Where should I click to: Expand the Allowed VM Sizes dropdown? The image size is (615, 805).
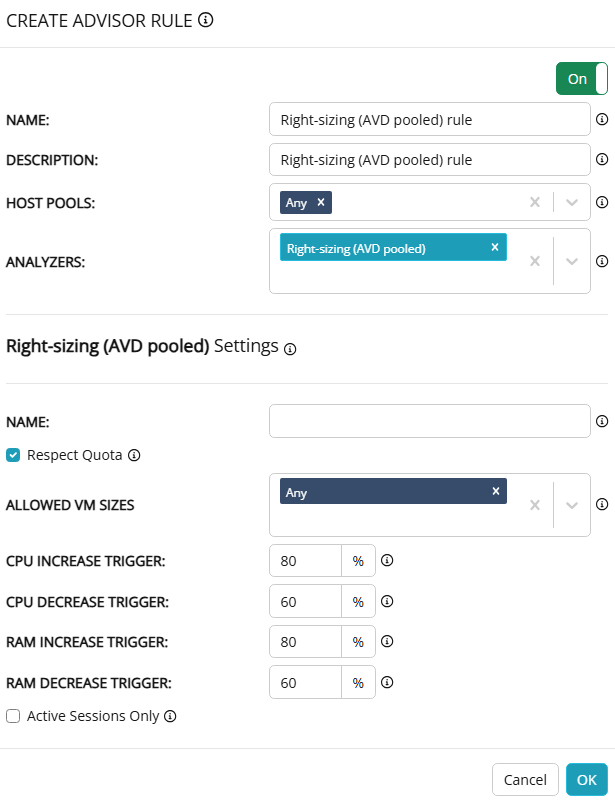pyautogui.click(x=572, y=504)
